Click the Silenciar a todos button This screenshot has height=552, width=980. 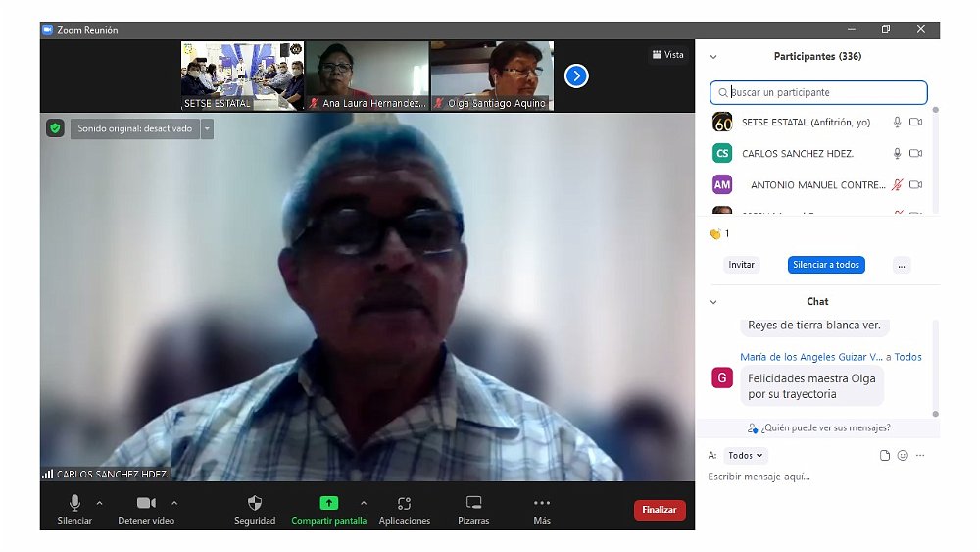(x=825, y=265)
